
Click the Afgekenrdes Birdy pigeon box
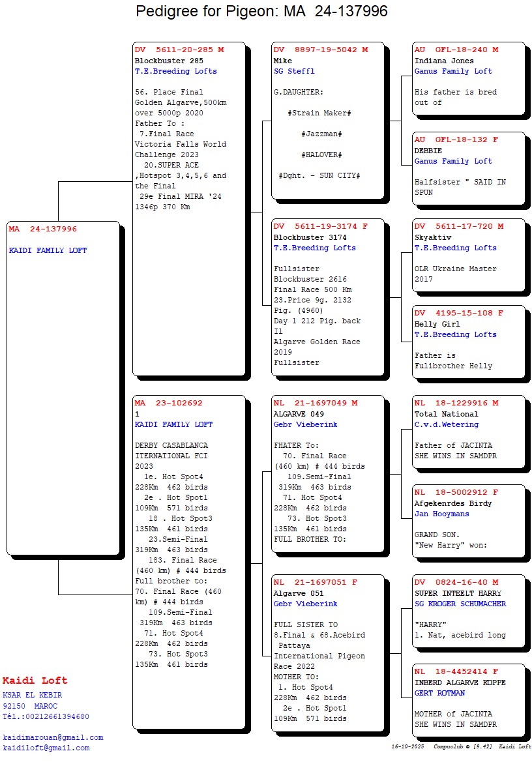coord(468,521)
